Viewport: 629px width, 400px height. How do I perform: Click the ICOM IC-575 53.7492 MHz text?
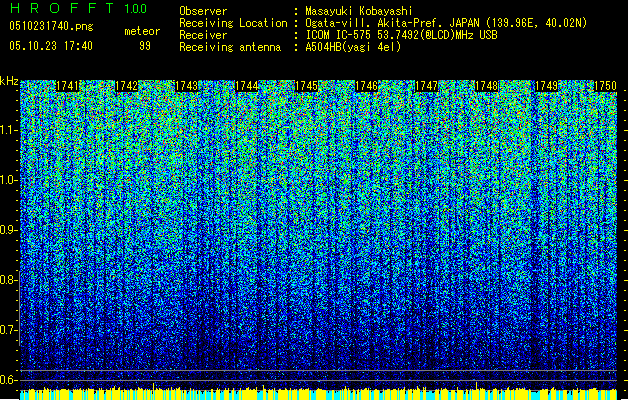402,35
